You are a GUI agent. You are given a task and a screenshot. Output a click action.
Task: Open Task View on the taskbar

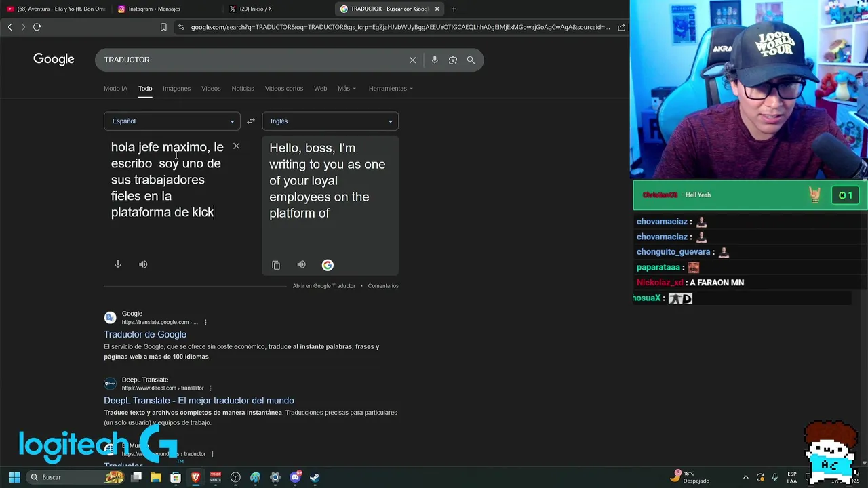pyautogui.click(x=136, y=477)
